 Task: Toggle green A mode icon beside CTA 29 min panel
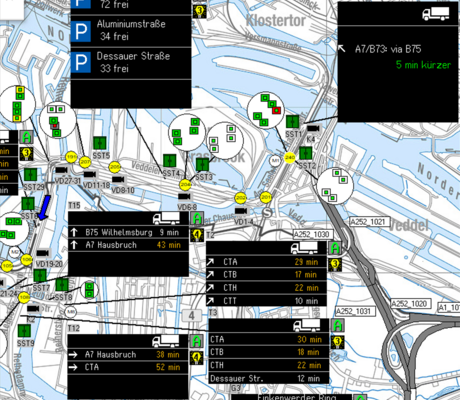(334, 248)
